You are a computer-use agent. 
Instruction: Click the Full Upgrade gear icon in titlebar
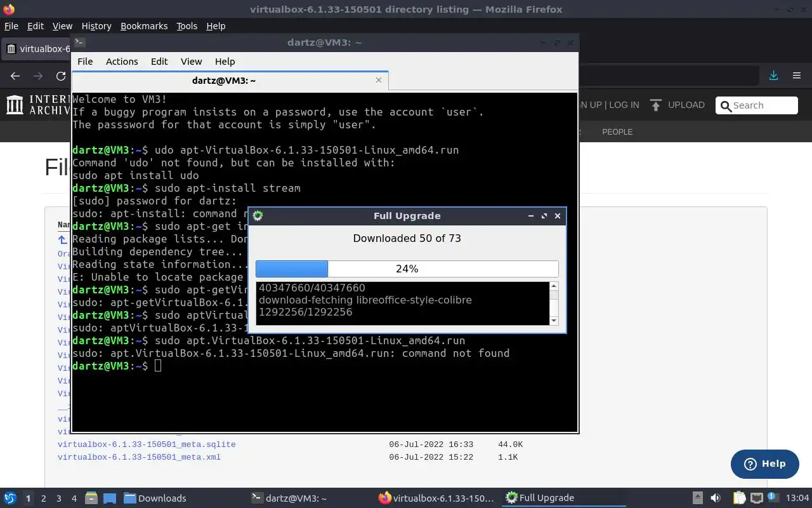258,215
